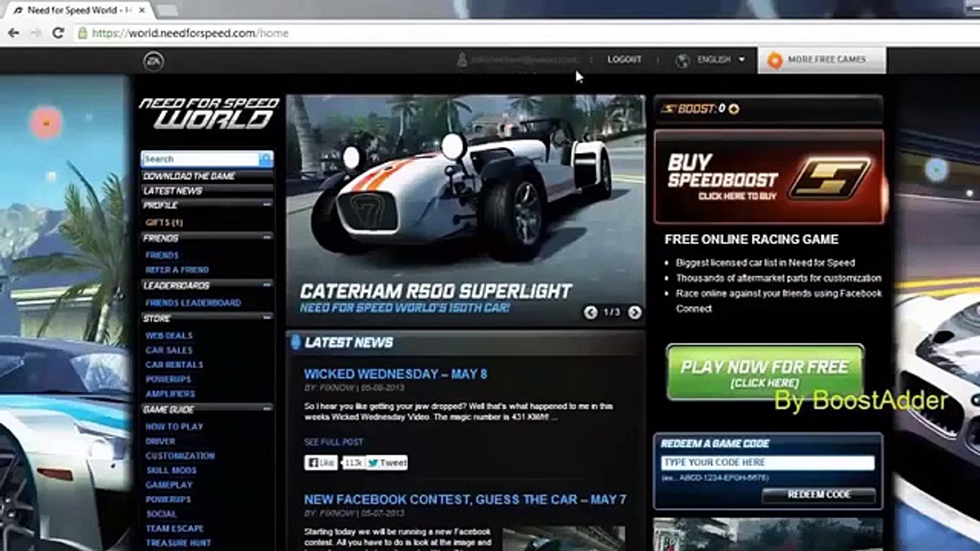Viewport: 980px width, 551px height.
Task: Close the Need for Speed World browser tab
Action: [x=142, y=10]
